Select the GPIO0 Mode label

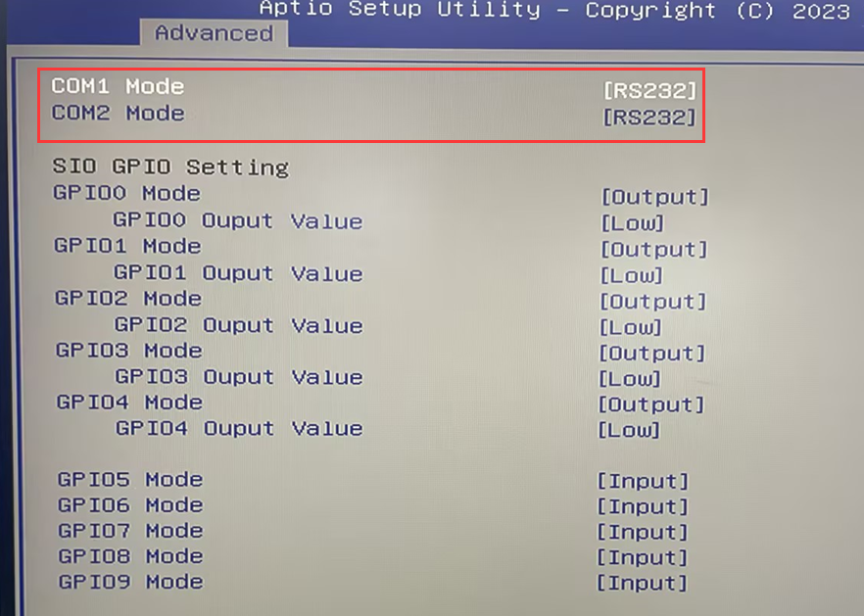(x=126, y=193)
